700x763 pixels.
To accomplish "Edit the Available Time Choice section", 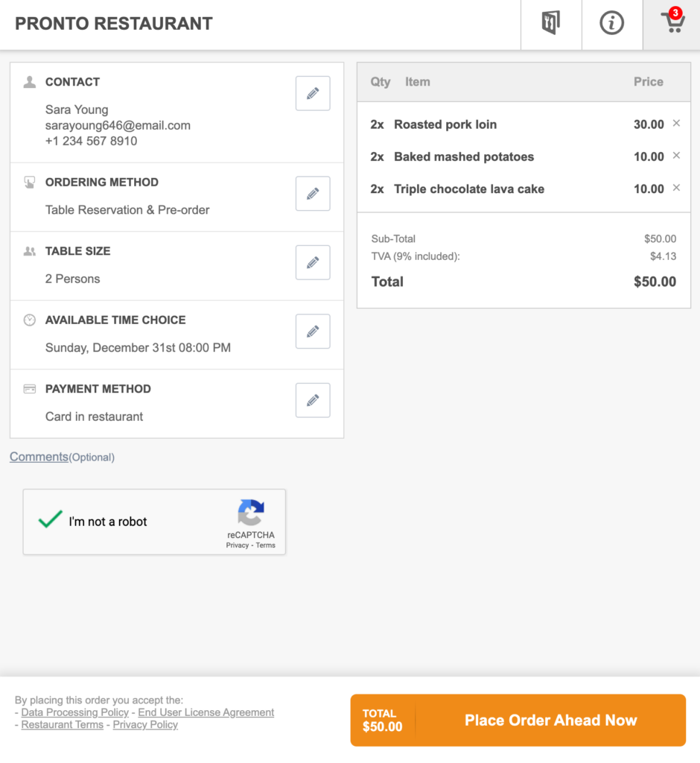I will click(313, 332).
